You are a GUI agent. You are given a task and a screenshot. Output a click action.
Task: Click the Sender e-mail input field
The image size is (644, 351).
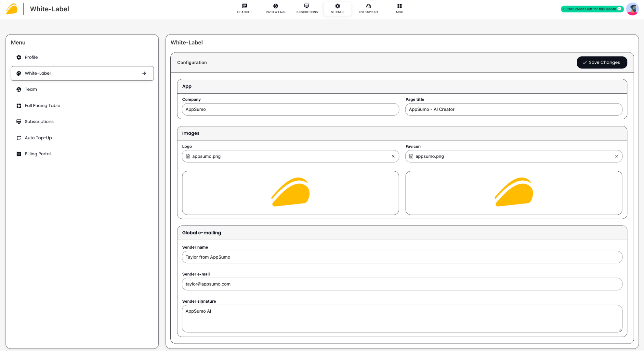click(401, 284)
